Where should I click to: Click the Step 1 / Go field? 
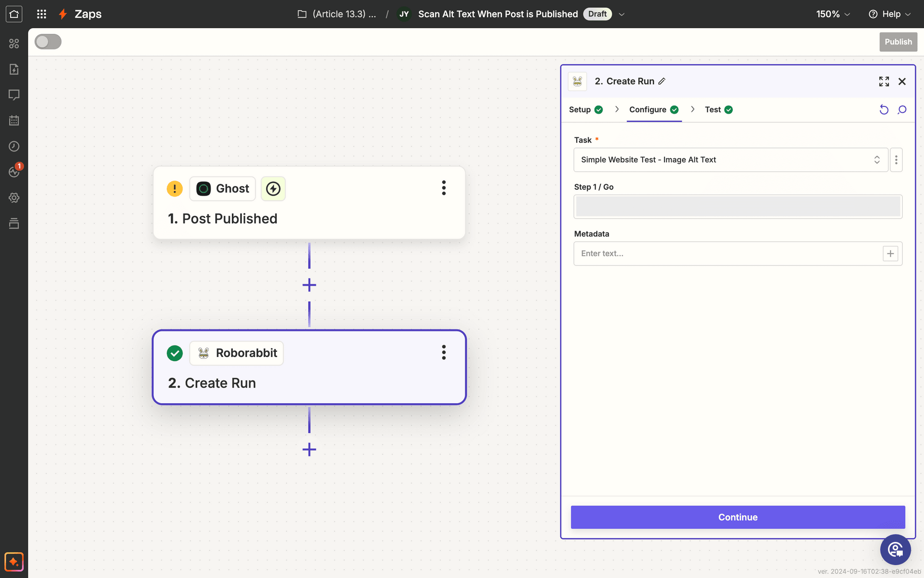(738, 207)
